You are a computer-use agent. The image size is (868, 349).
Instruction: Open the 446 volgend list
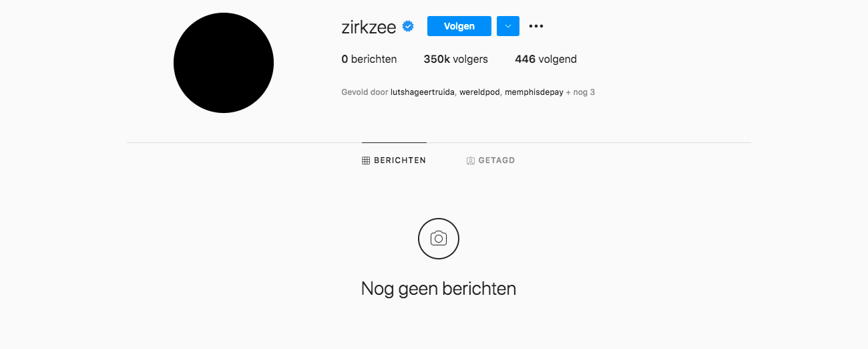click(546, 59)
